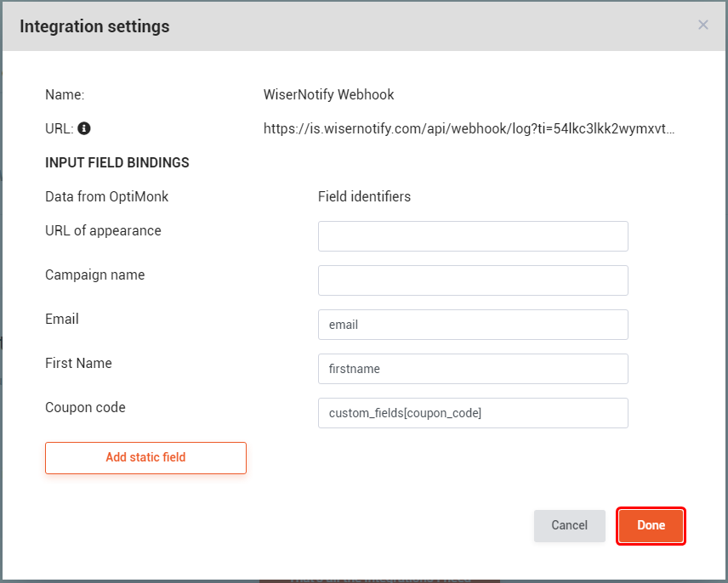Click the WiserNotify Webhook name value
Viewport: 728px width, 583px height.
[x=329, y=95]
